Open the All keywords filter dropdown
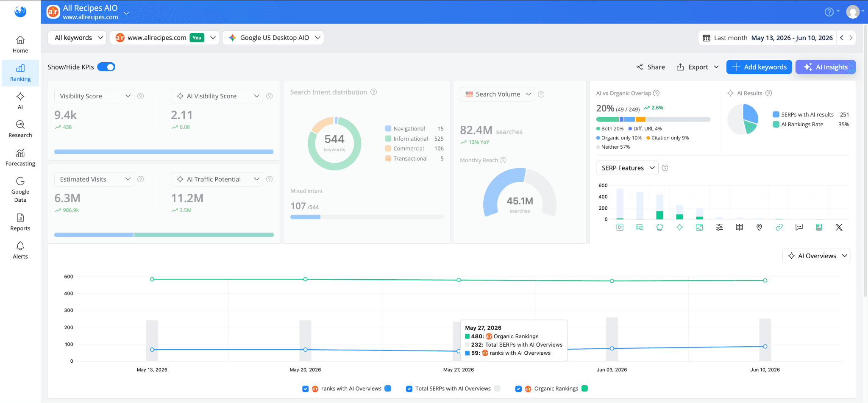This screenshot has height=403, width=868. (78, 38)
